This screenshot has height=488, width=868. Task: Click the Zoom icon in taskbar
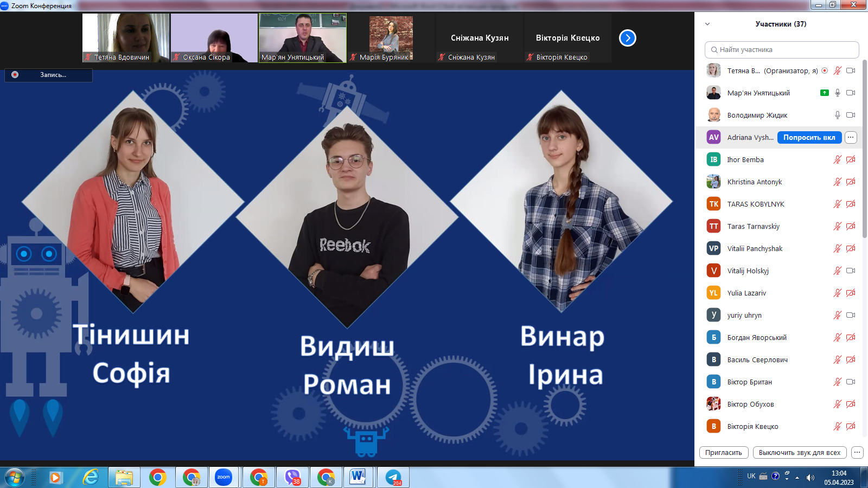(224, 477)
